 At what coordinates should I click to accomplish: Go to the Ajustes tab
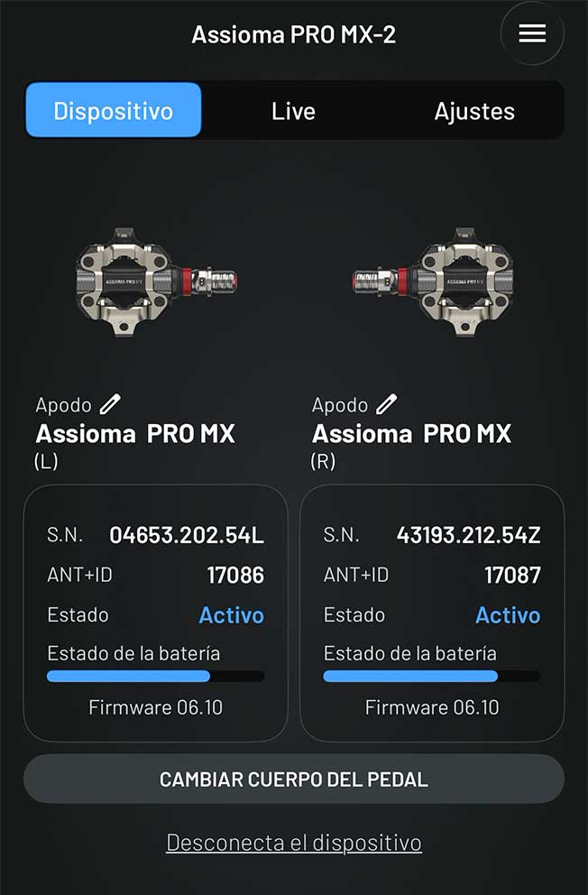click(x=474, y=111)
